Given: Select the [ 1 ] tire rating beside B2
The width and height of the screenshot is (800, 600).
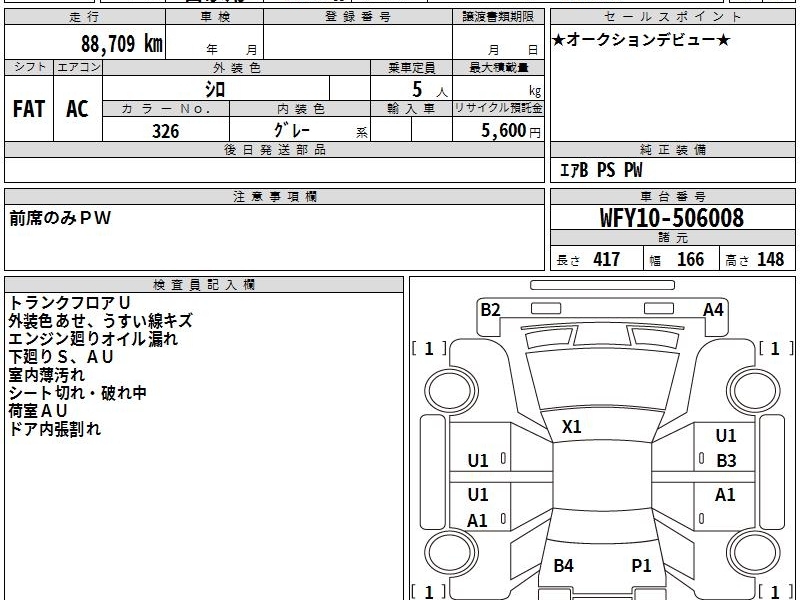Looking at the screenshot, I should tap(429, 349).
